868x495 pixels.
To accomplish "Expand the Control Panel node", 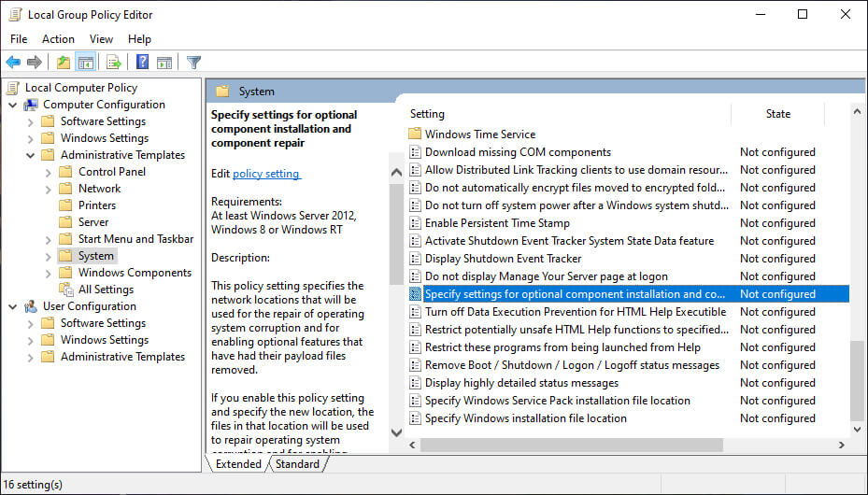I will pyautogui.click(x=49, y=172).
